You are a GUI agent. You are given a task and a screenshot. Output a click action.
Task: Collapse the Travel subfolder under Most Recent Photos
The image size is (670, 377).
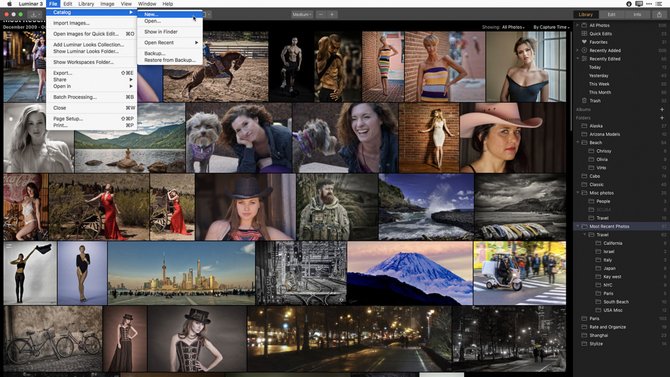(x=585, y=235)
